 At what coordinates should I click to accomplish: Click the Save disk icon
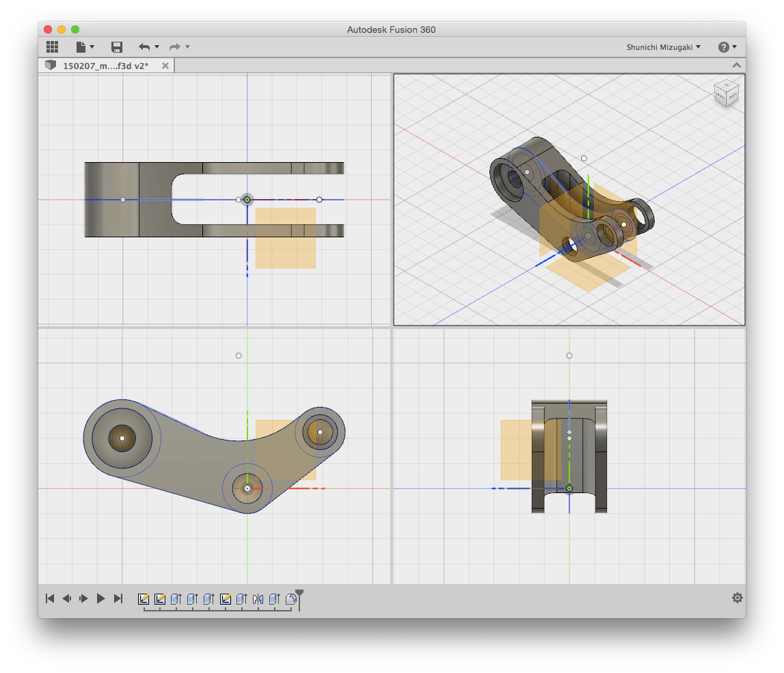pyautogui.click(x=116, y=47)
